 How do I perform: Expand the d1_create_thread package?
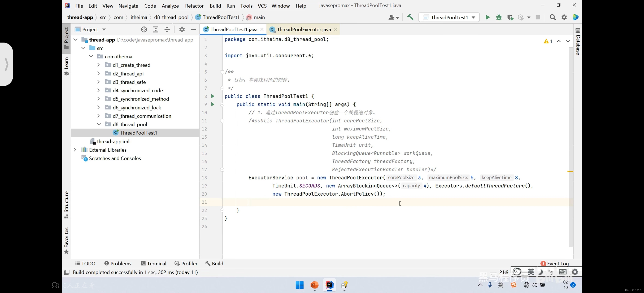pos(99,65)
